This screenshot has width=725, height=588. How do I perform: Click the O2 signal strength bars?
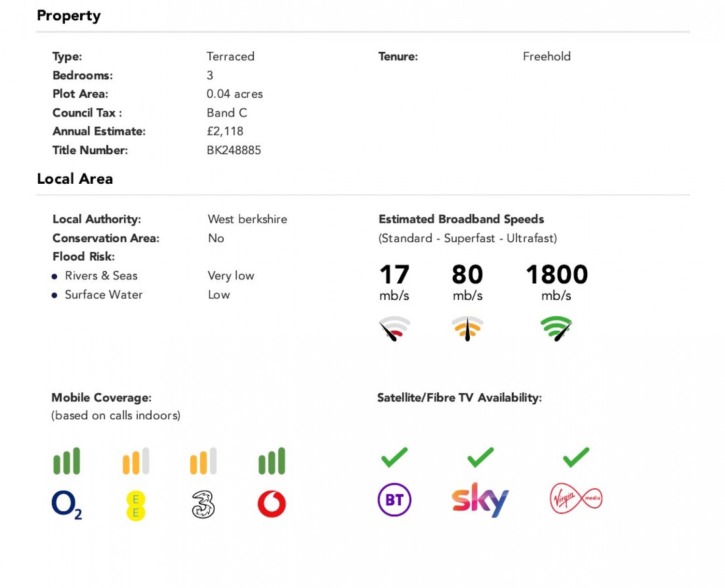pyautogui.click(x=67, y=461)
